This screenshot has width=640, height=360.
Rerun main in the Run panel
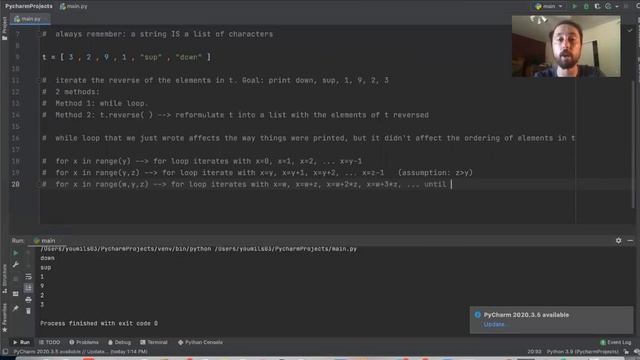[16, 253]
